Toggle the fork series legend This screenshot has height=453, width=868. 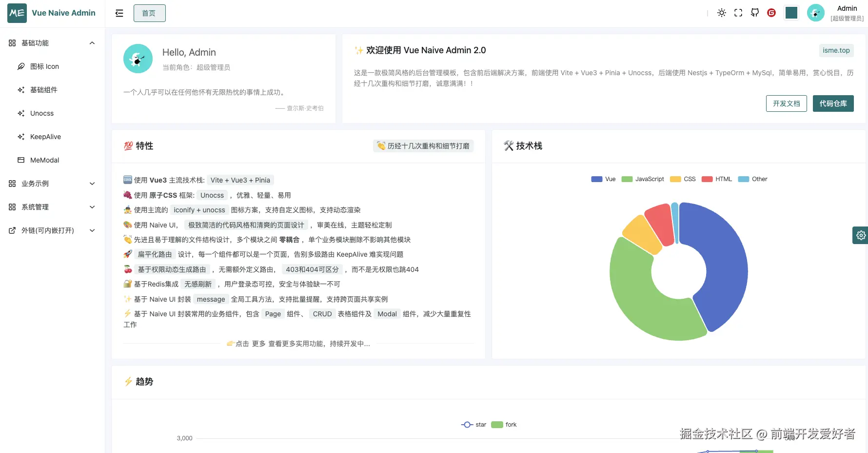504,425
